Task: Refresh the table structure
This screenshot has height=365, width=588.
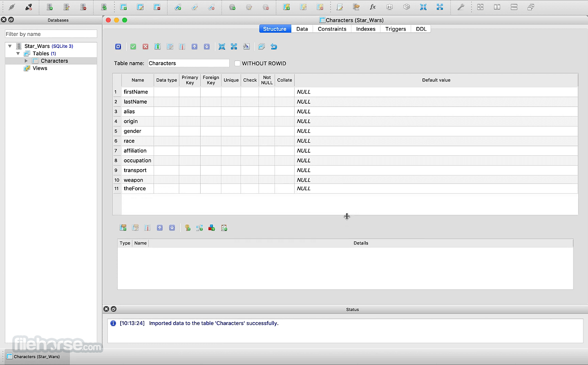Action: click(x=118, y=47)
